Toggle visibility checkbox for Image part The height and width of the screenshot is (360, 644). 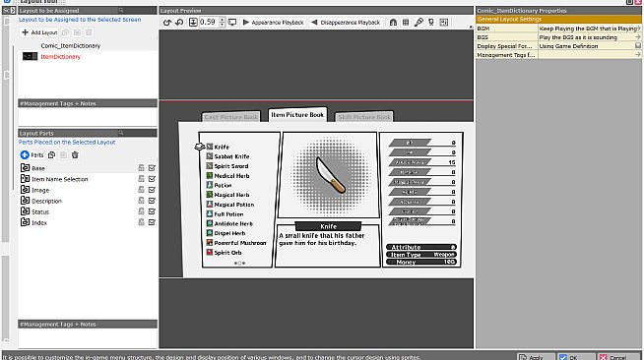point(152,190)
